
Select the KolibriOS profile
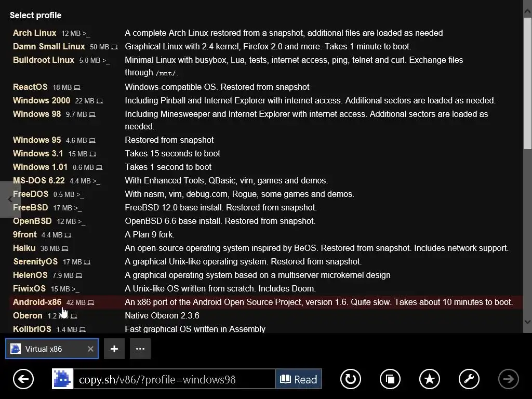[32, 329]
